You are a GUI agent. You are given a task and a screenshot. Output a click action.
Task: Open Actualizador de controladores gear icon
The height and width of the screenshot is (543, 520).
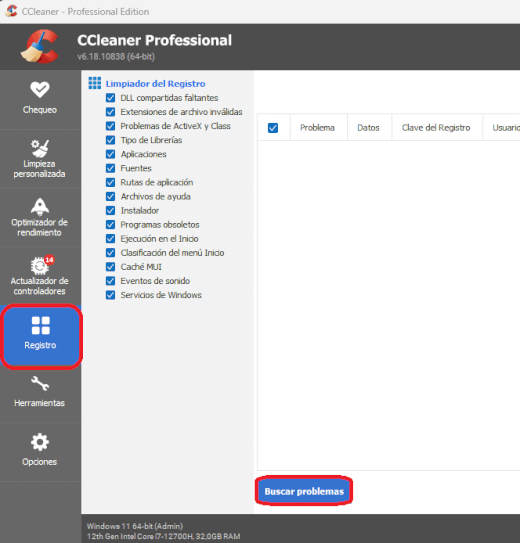(40, 266)
